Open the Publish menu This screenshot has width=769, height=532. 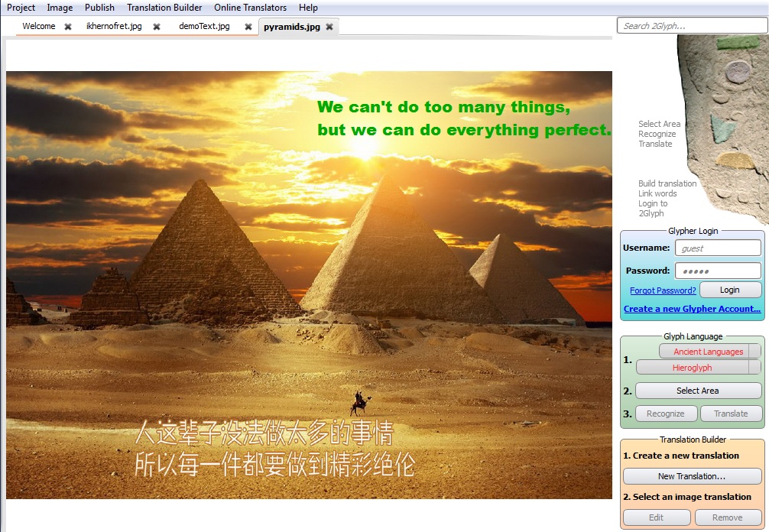pos(99,8)
